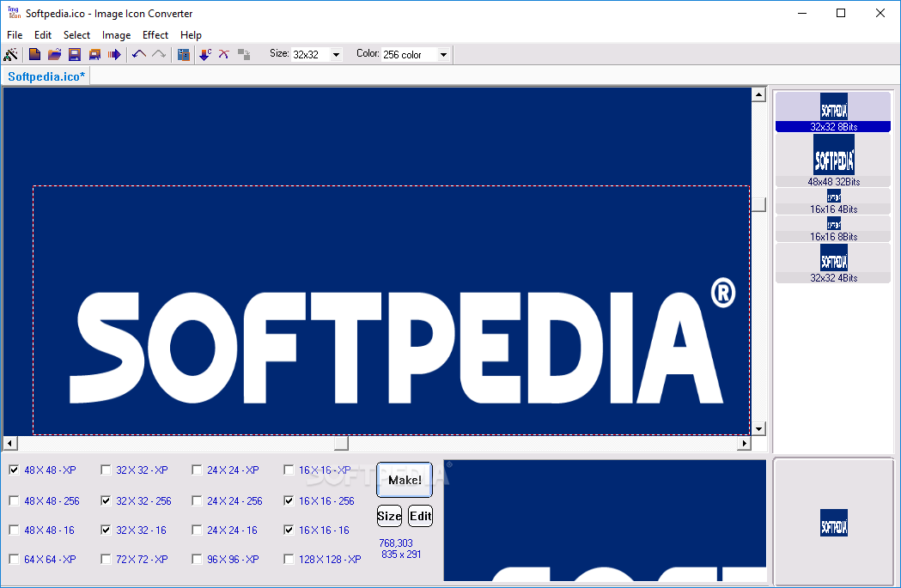Select the 16x16 4Bits icon thumbnail

pyautogui.click(x=833, y=202)
